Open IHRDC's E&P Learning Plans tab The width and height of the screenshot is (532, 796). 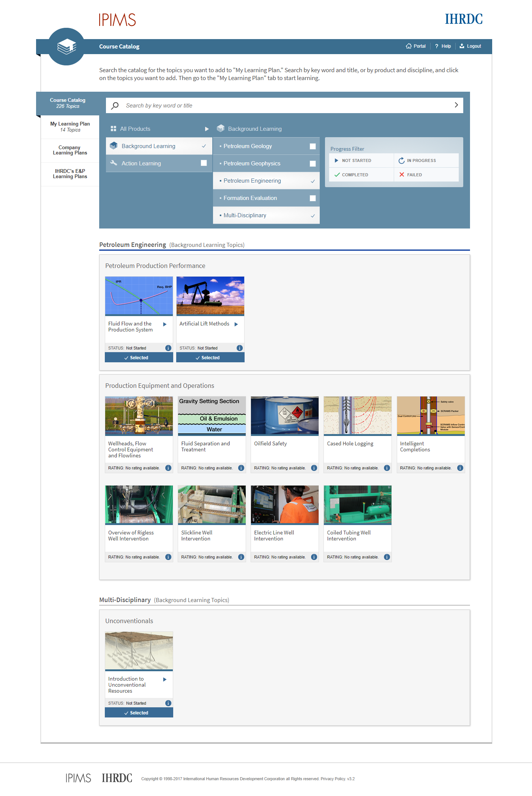pyautogui.click(x=70, y=174)
